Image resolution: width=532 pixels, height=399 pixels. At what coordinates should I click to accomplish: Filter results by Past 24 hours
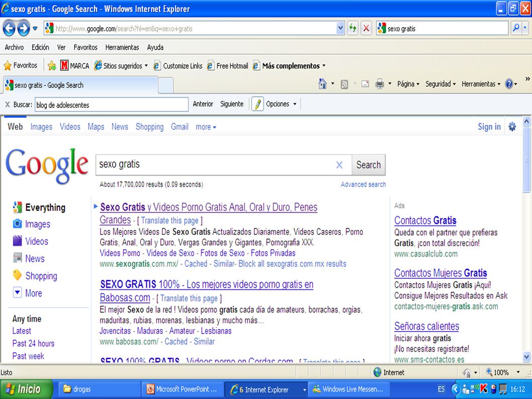33,343
